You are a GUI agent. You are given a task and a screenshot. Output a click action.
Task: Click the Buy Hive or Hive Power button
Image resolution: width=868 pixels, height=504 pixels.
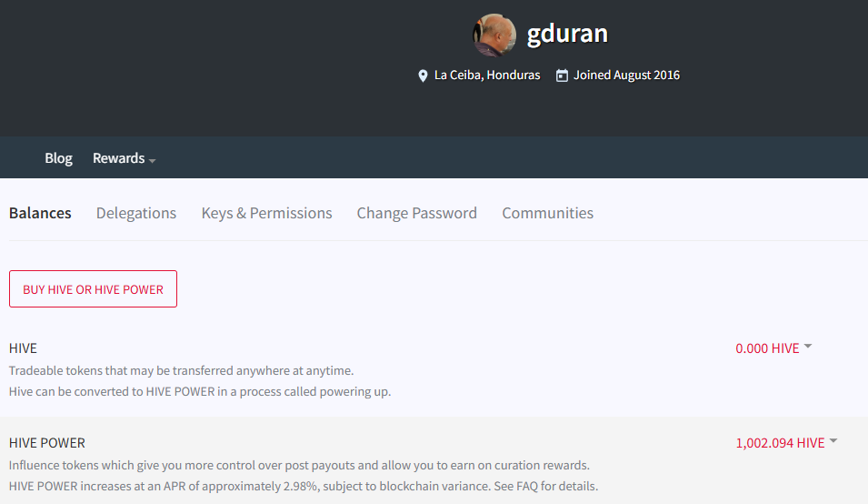tap(93, 289)
